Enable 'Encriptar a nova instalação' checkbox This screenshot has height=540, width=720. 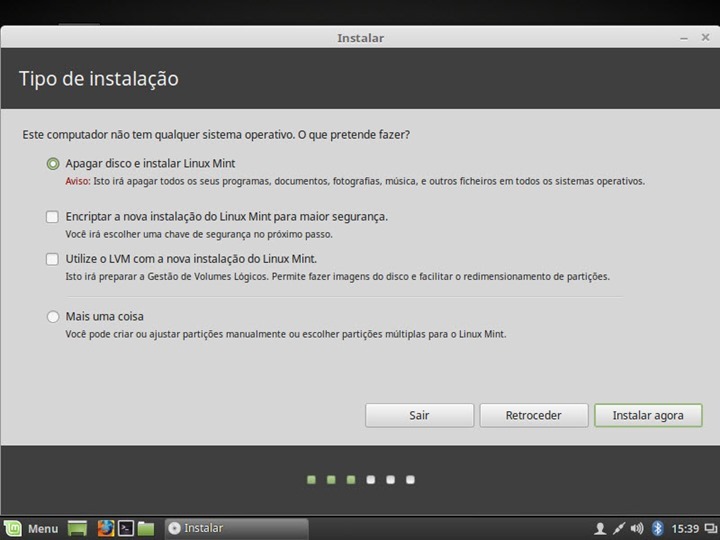52,216
